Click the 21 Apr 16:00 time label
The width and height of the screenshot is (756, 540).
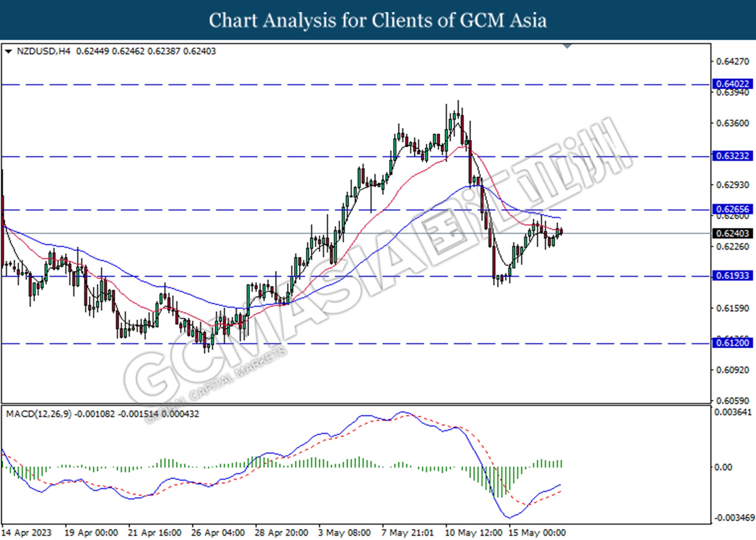point(155,532)
